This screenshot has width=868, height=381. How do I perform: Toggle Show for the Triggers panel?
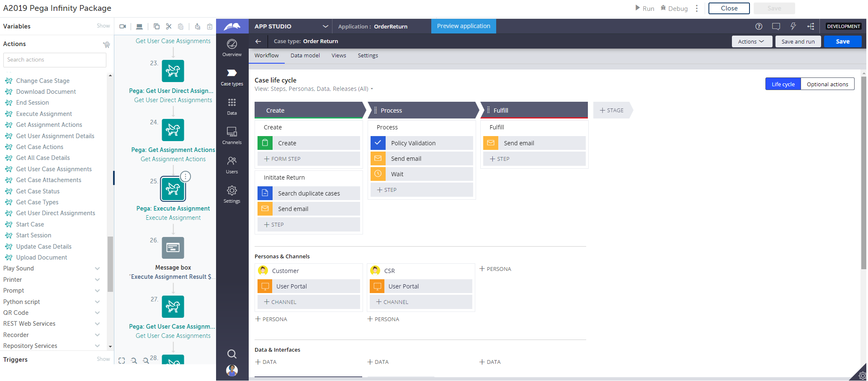coord(103,359)
